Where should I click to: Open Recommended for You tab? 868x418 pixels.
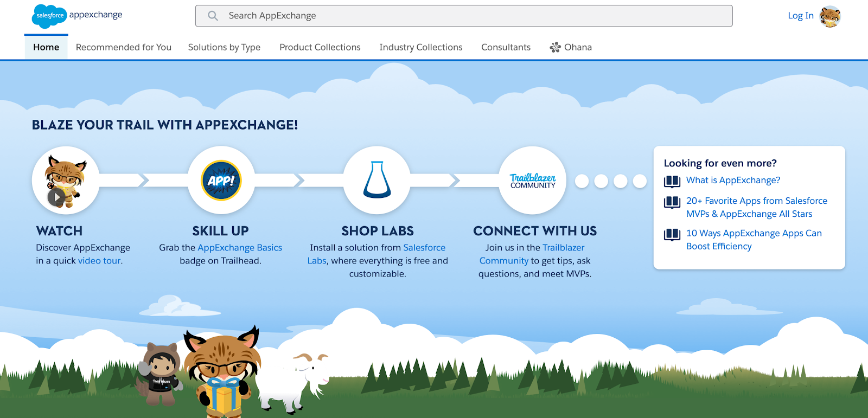[x=124, y=47]
